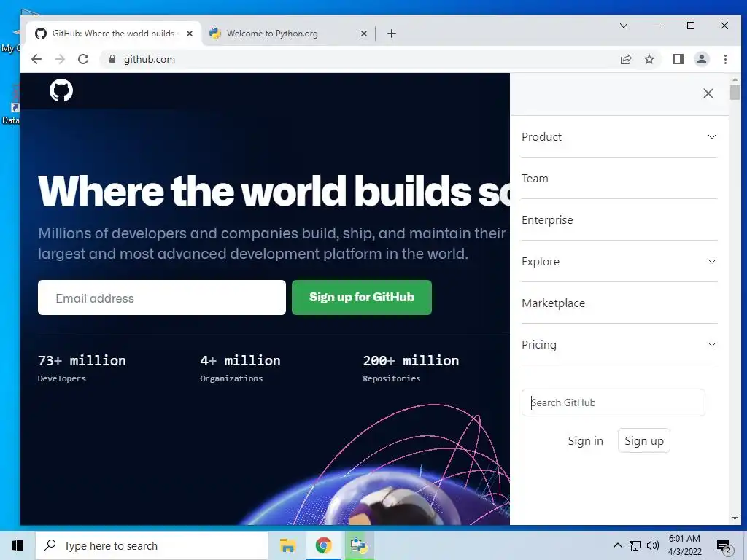Click the green Sign up for GitHub button
Viewport: 747px width, 560px height.
(x=362, y=297)
